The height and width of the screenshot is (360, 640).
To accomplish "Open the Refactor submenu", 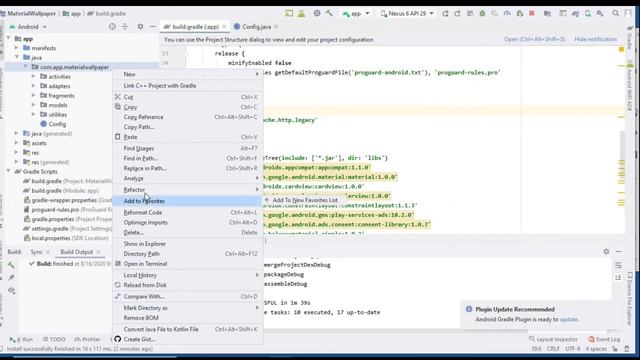I will click(x=188, y=190).
